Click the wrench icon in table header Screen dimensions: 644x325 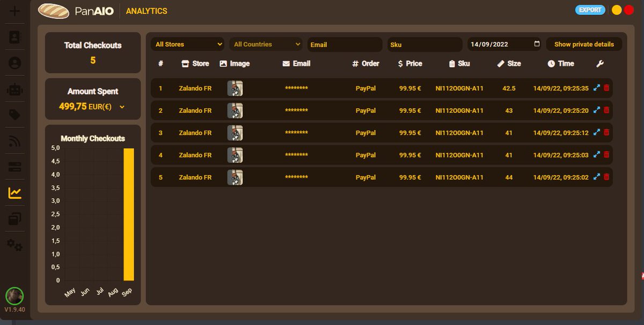(600, 64)
